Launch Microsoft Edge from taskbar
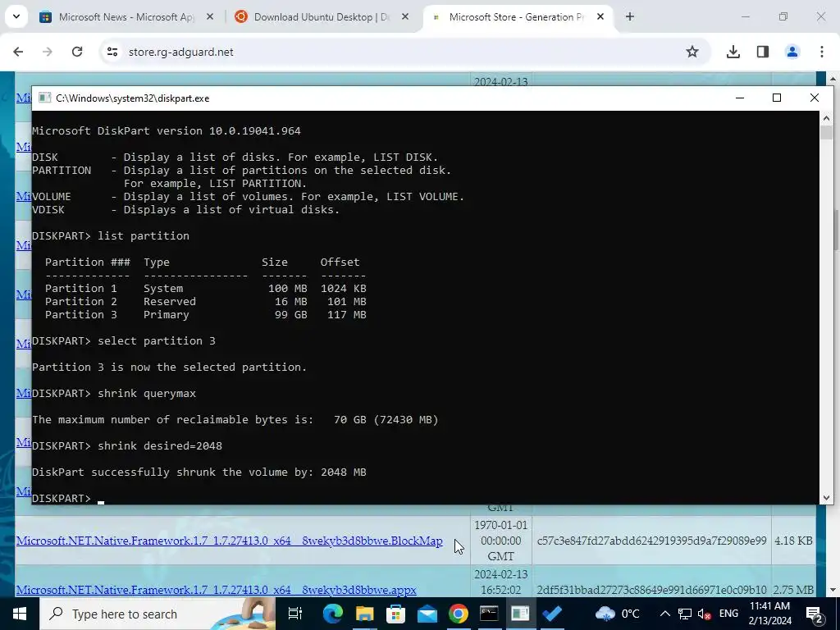Screen dimensions: 840x630 [x=333, y=614]
